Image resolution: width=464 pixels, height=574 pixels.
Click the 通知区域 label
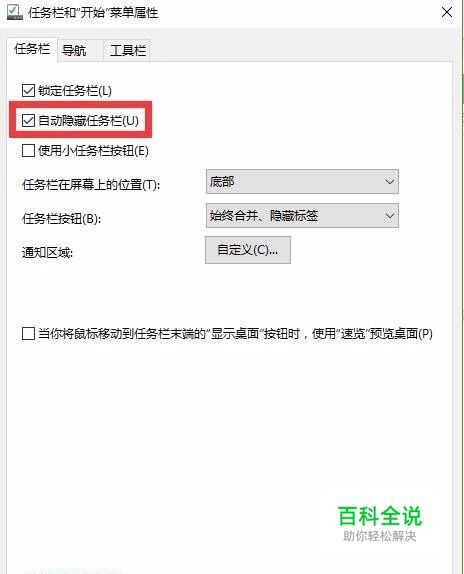coord(47,252)
